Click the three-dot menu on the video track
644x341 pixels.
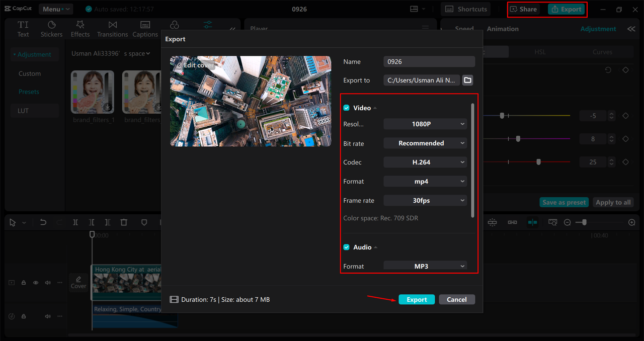(x=60, y=283)
